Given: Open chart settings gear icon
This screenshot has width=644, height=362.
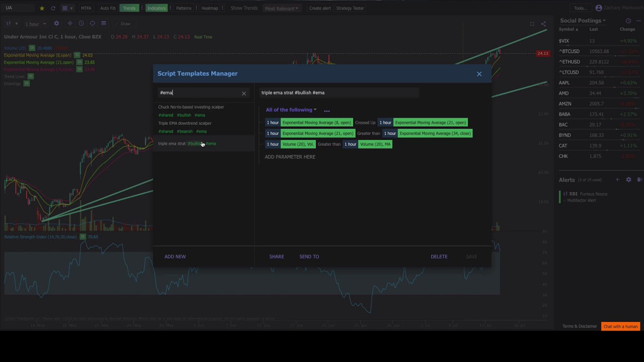Looking at the screenshot, I should (x=56, y=24).
